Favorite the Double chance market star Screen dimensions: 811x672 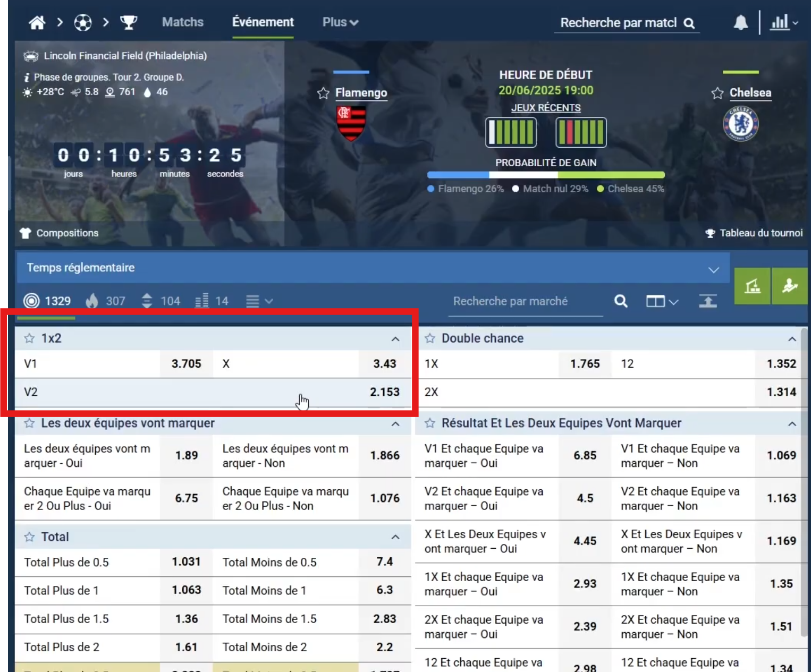coord(430,338)
